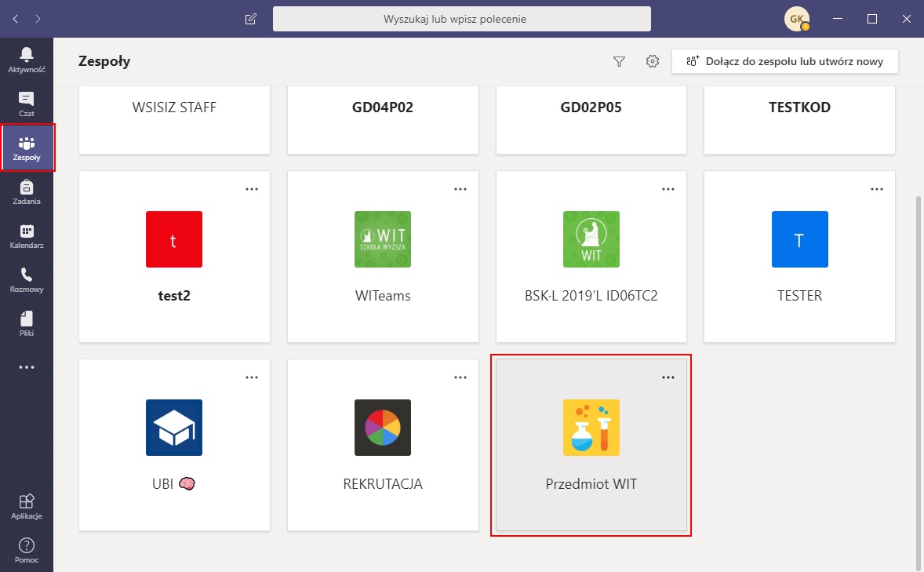924x572 pixels.
Task: Click the search or command box
Action: pyautogui.click(x=461, y=19)
